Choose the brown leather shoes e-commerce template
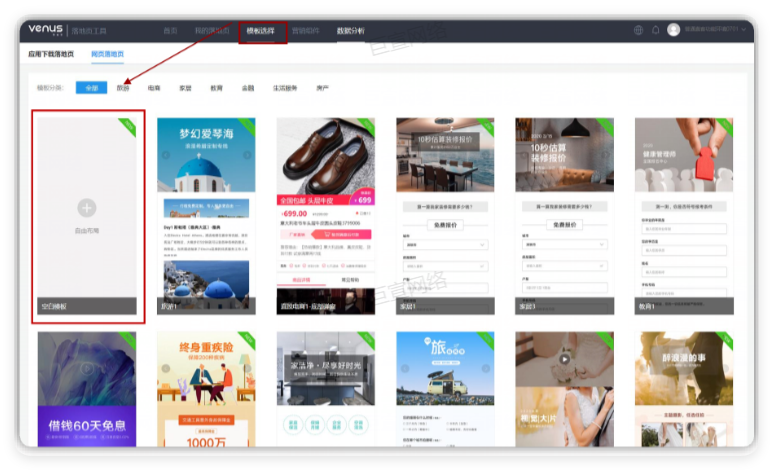773x470 pixels. [x=325, y=216]
